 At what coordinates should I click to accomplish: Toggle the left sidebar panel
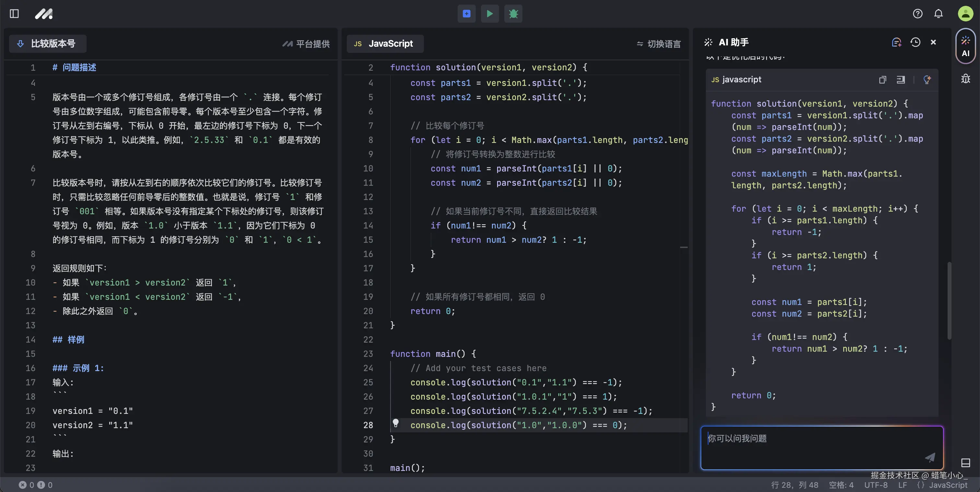[x=14, y=14]
